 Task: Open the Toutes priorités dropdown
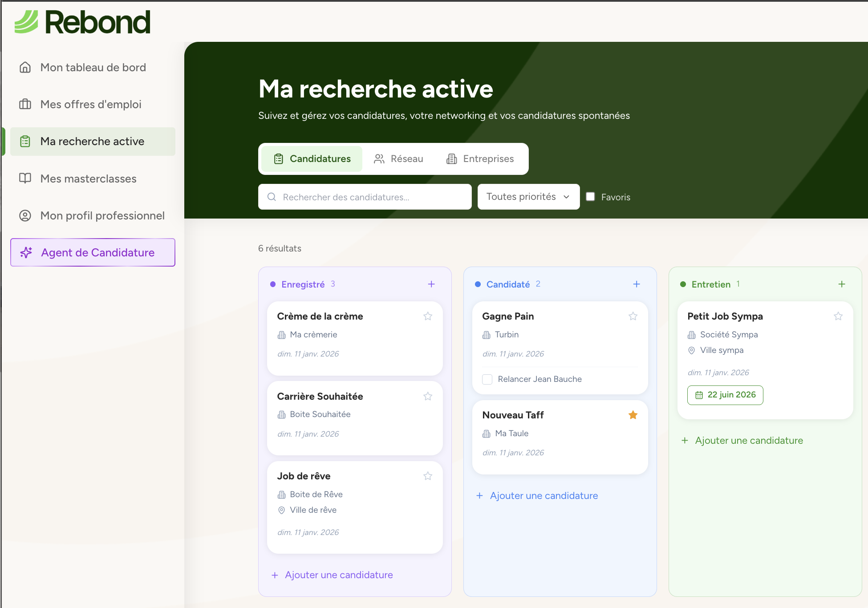pos(528,197)
